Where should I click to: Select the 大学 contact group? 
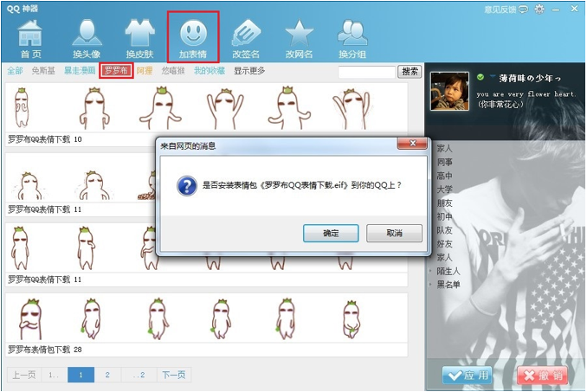click(x=444, y=190)
